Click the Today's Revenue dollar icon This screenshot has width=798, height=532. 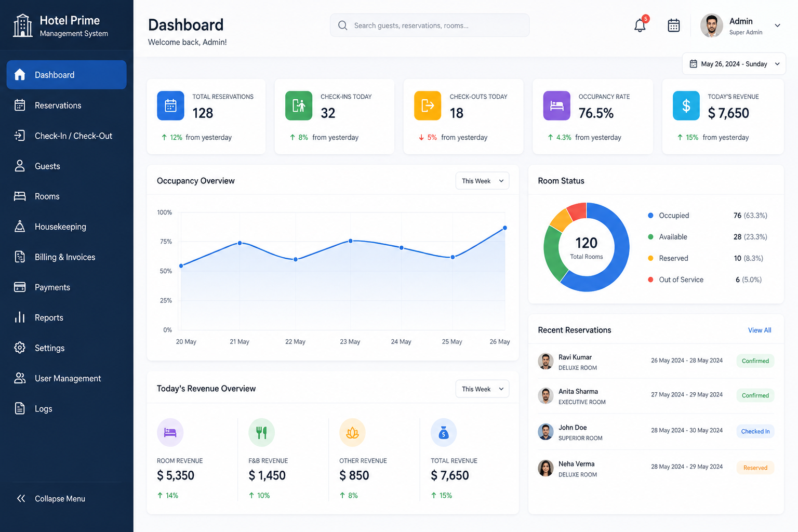click(686, 105)
